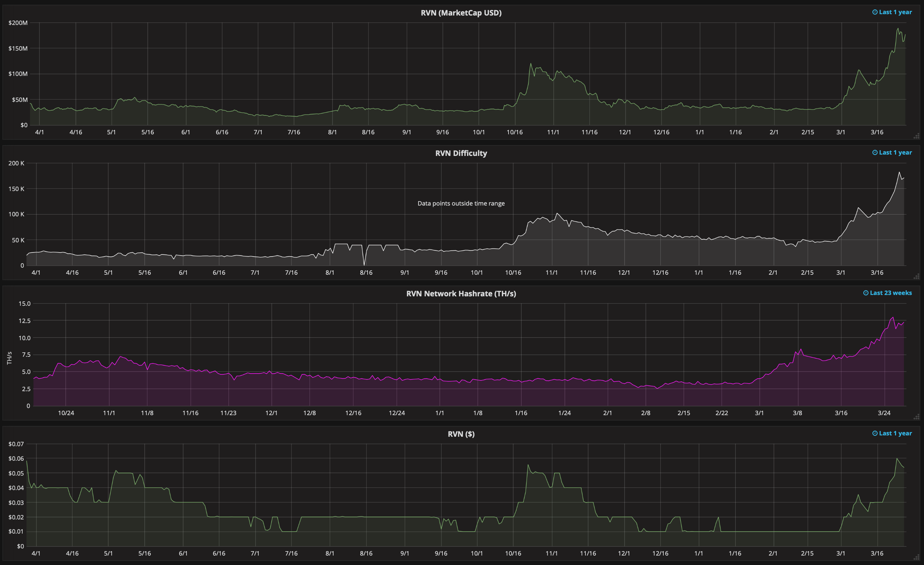Click the clock icon beside Last 23 weeks
Screen dimensions: 924x565
pyautogui.click(x=866, y=293)
